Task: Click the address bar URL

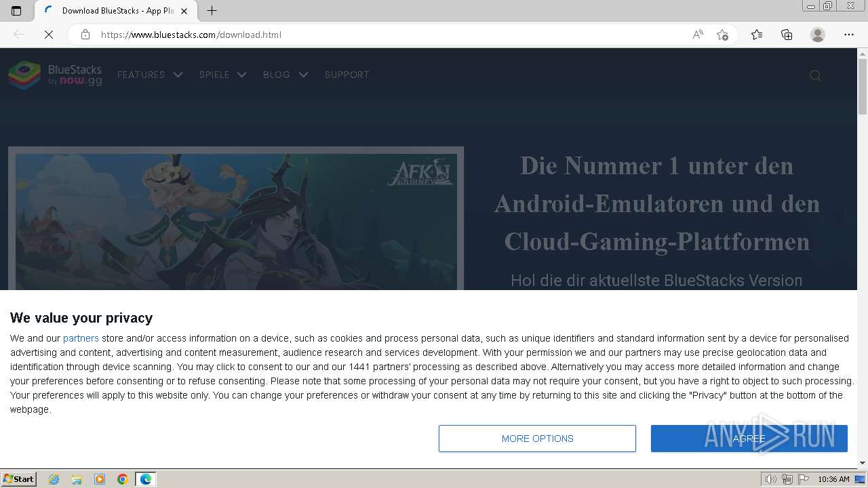Action: click(x=191, y=35)
